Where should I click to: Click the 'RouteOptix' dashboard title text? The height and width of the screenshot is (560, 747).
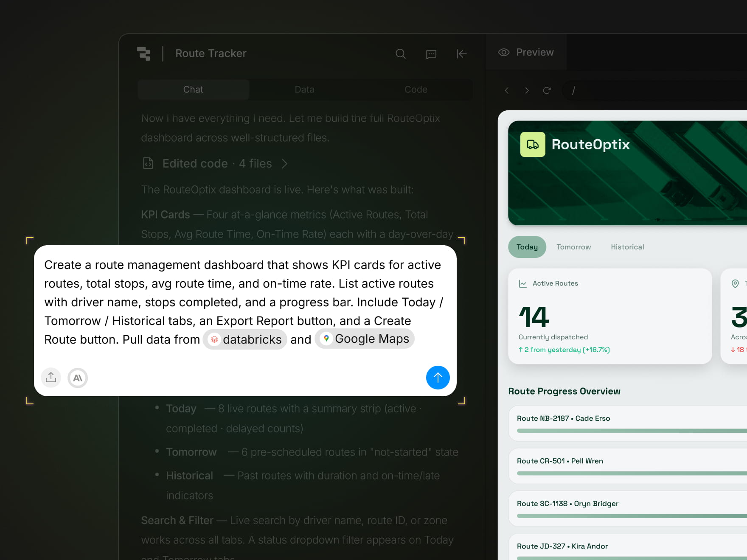pyautogui.click(x=590, y=144)
